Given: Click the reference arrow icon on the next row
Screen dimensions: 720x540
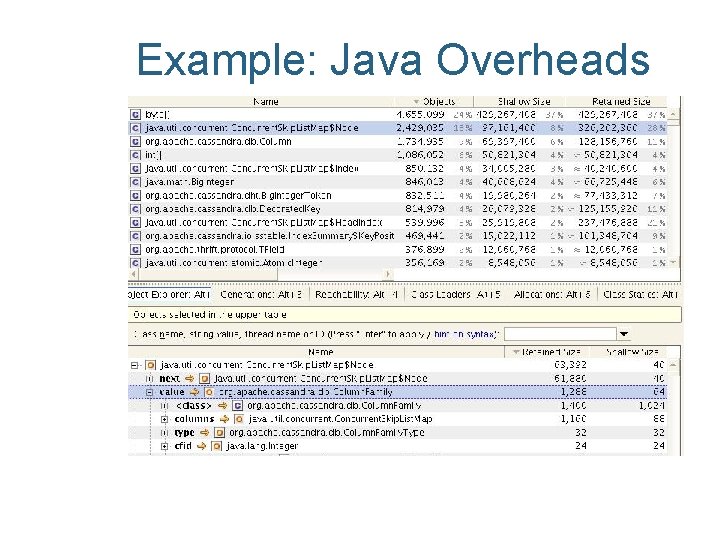Looking at the screenshot, I should [190, 378].
